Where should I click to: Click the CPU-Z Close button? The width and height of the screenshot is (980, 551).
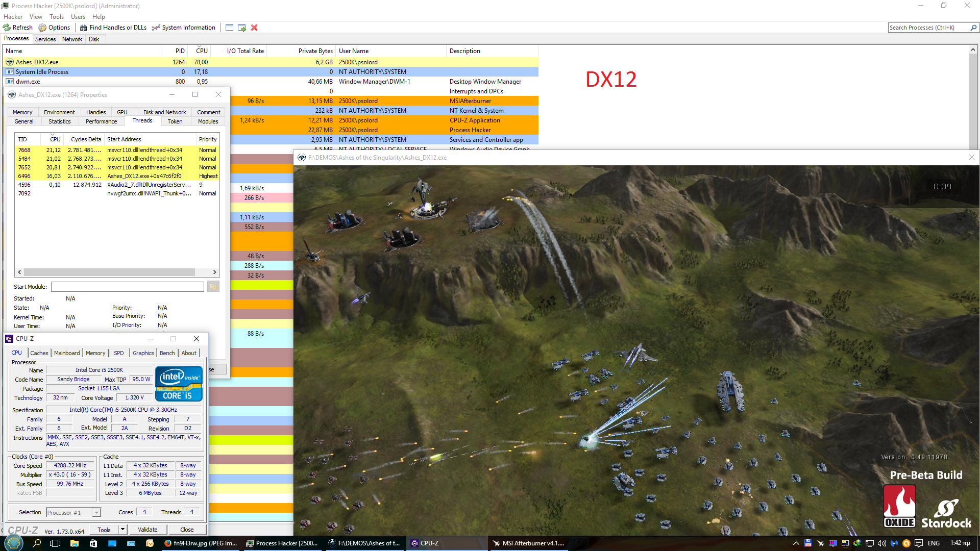[x=187, y=530]
